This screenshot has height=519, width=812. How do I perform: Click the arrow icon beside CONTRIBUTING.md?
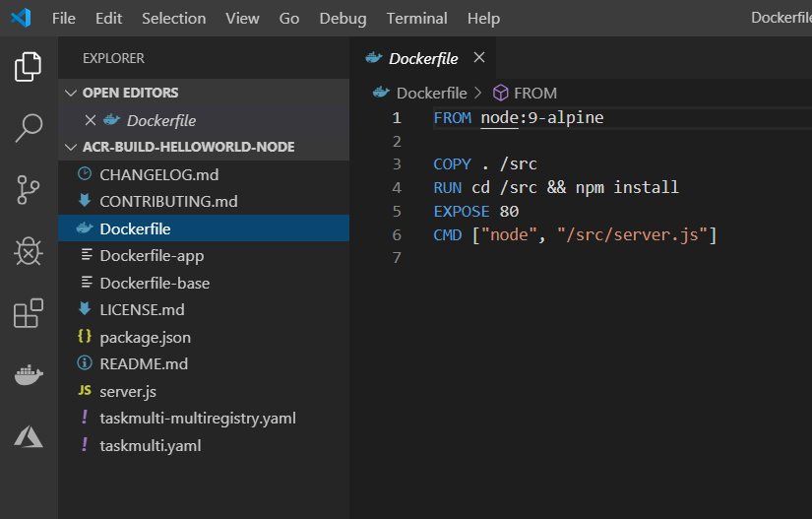point(85,201)
